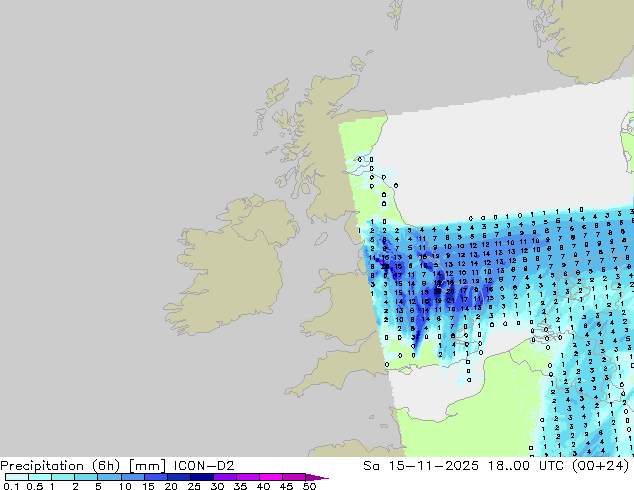Click the 10–15 mm legend swatch
Screen dimensions: 634x490
(132, 477)
